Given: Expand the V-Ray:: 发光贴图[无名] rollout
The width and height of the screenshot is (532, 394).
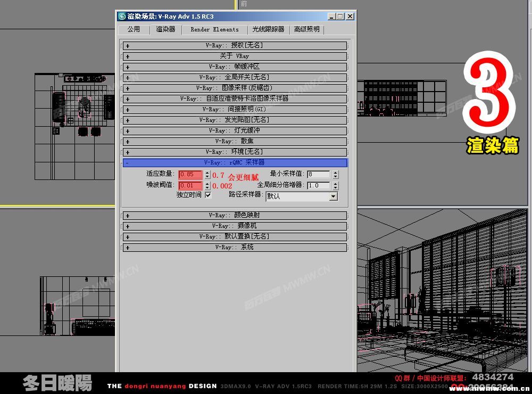Looking at the screenshot, I should pos(235,120).
